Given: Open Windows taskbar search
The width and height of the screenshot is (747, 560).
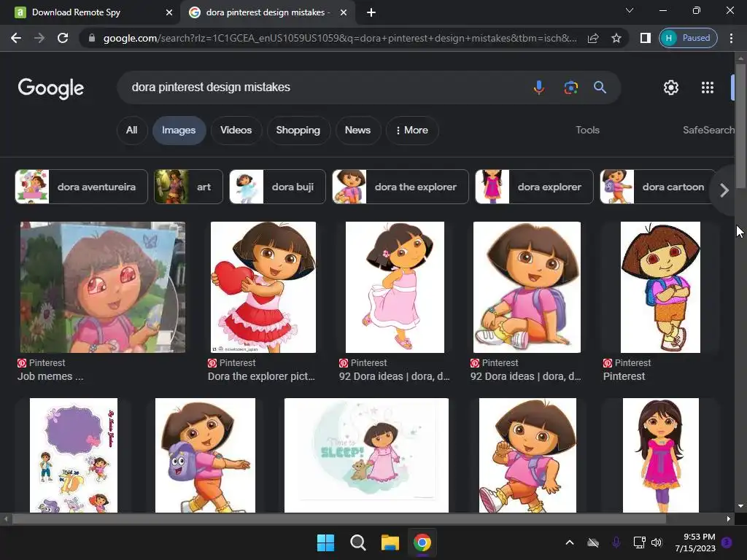Looking at the screenshot, I should pos(357,542).
